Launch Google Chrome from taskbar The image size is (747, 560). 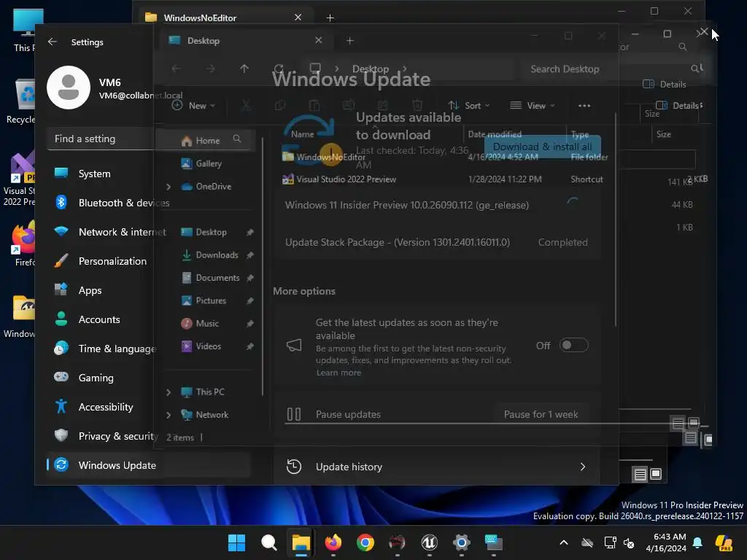[365, 542]
